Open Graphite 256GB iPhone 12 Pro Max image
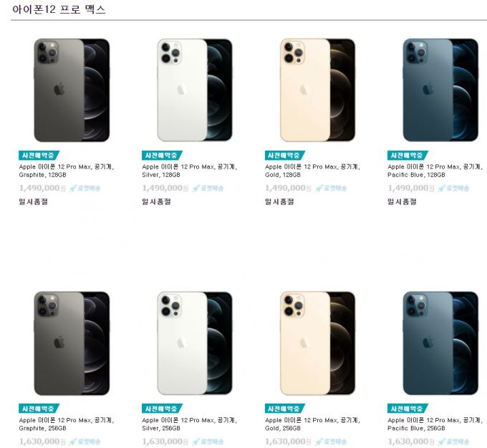This screenshot has height=448, width=487. [x=72, y=343]
